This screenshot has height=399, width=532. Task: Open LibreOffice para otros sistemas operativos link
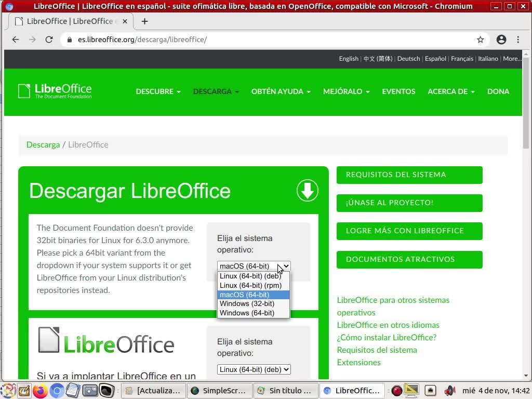[393, 306]
